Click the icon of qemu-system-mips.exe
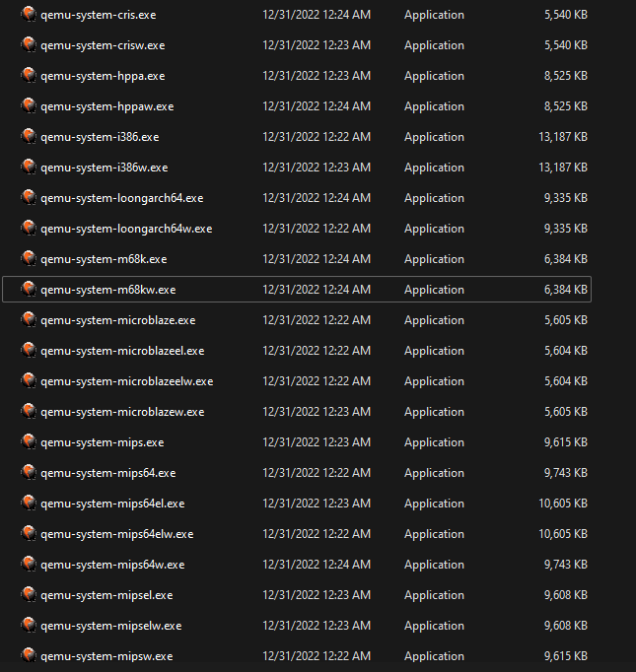Viewport: 636px width, 672px height. point(29,441)
